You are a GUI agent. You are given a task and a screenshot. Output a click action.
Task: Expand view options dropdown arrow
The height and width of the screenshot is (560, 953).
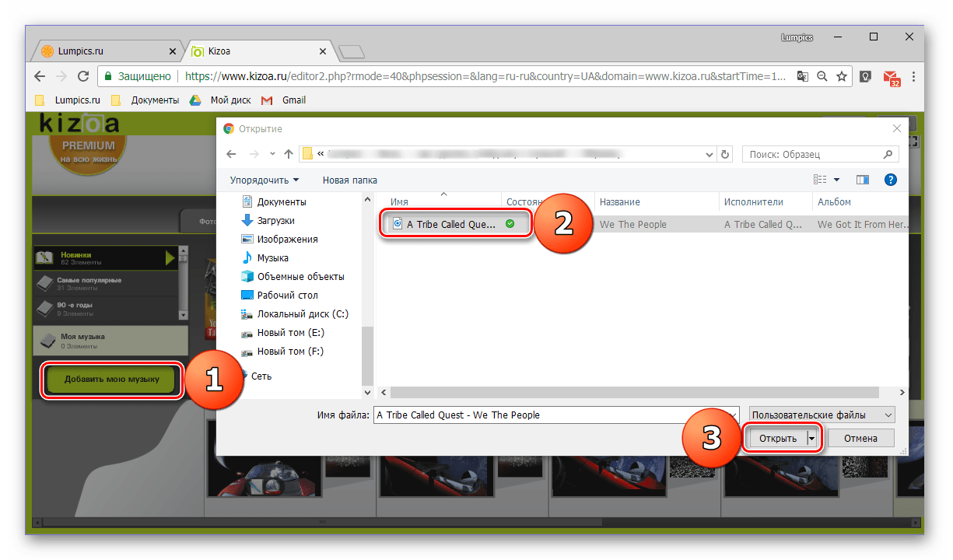(x=837, y=180)
